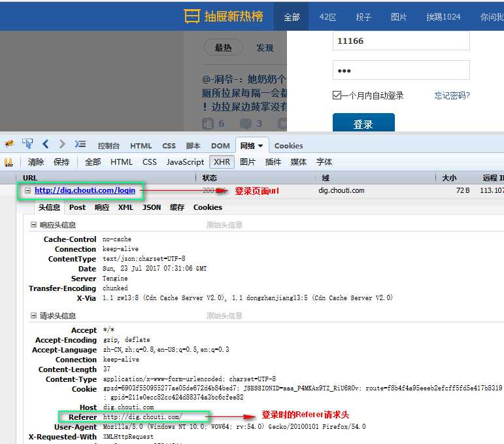The width and height of the screenshot is (504, 444).
Task: Go back with the left arrow icon
Action: [45, 144]
